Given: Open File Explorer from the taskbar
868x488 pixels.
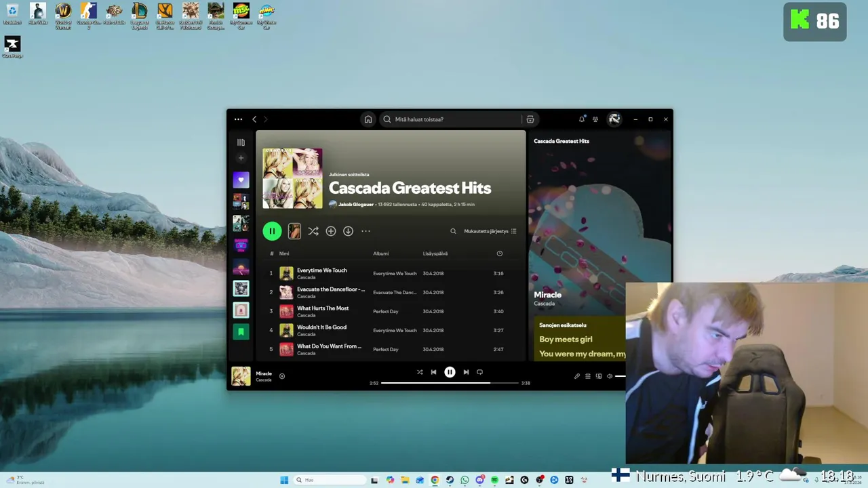Looking at the screenshot, I should tap(405, 480).
